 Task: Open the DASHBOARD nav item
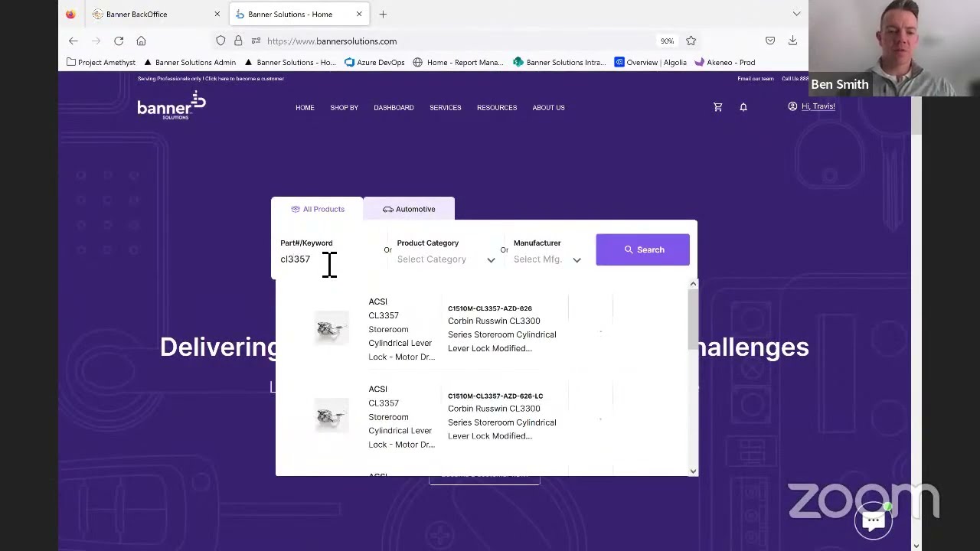394,108
